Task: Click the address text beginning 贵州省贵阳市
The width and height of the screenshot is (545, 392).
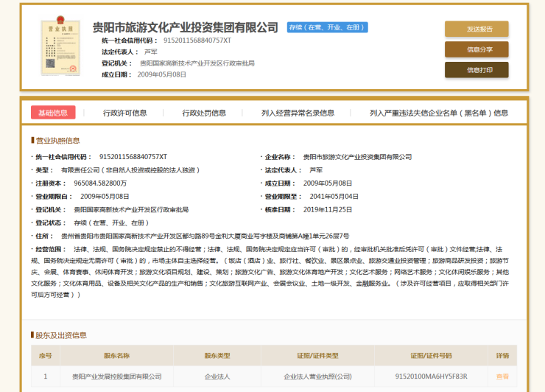Action: pyautogui.click(x=205, y=237)
